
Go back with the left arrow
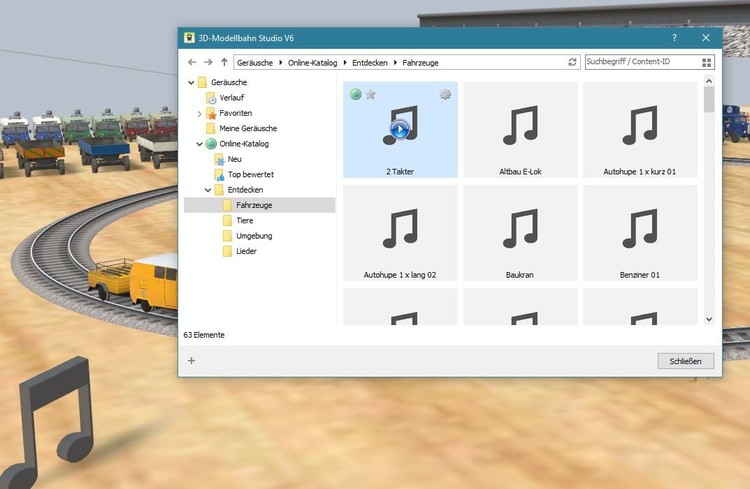[x=192, y=62]
